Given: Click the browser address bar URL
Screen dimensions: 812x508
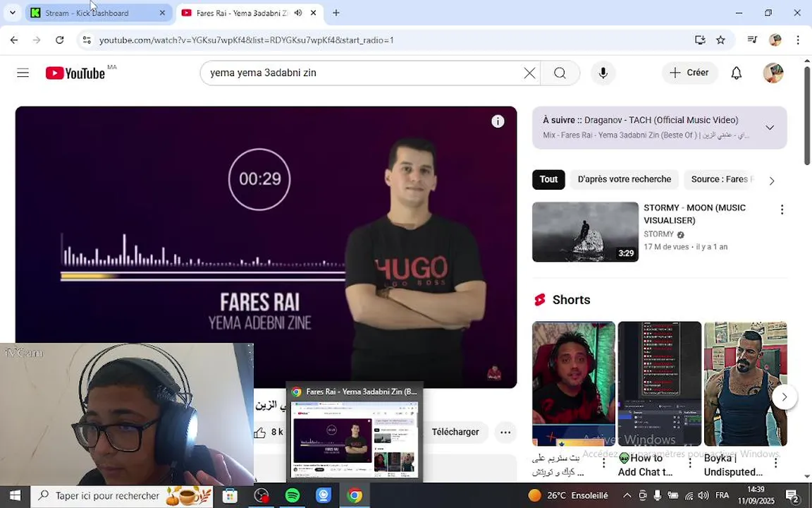Looking at the screenshot, I should pos(247,40).
